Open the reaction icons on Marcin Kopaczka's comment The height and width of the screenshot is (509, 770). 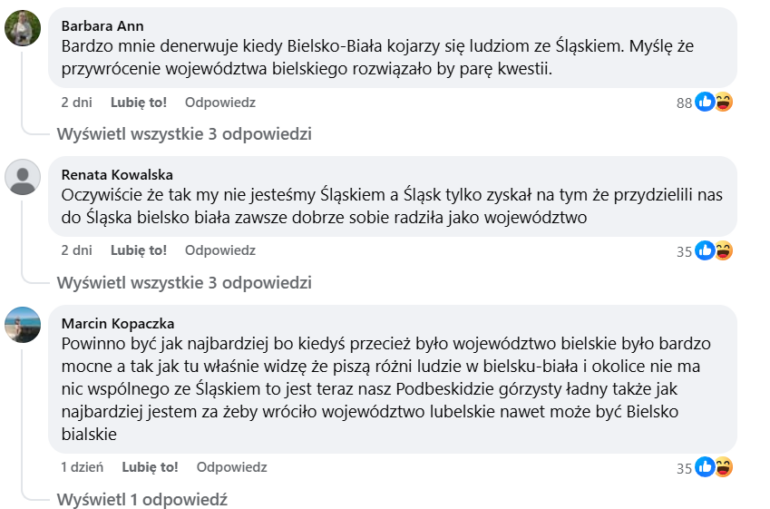(713, 467)
